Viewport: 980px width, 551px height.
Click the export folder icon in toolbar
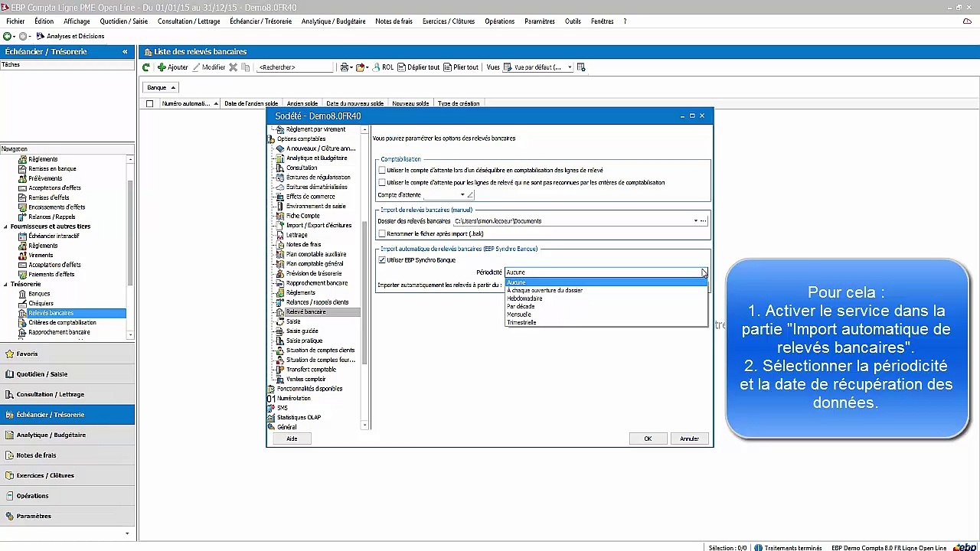[x=360, y=67]
